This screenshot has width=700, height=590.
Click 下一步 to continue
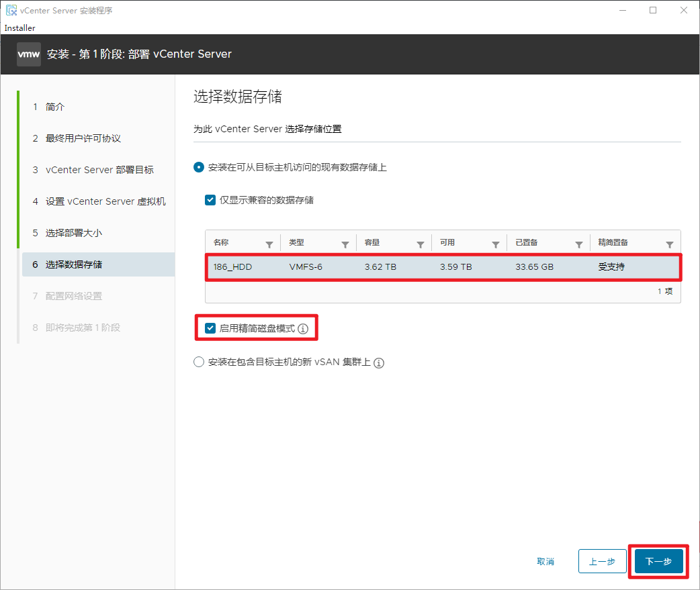point(658,561)
